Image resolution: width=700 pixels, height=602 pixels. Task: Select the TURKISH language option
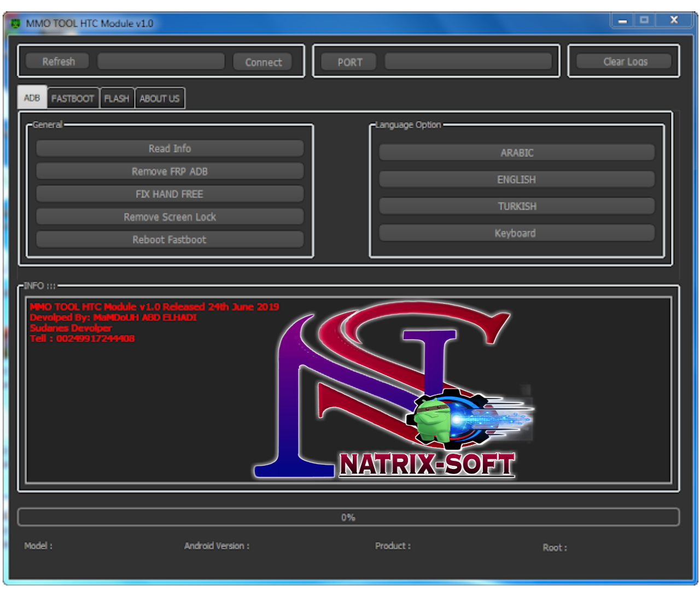pyautogui.click(x=517, y=206)
